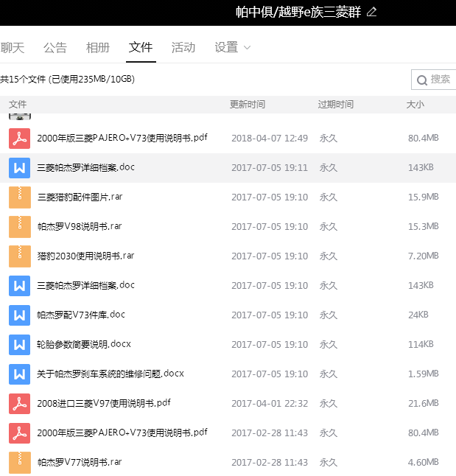The height and width of the screenshot is (476, 456).
Task: Open the 设置 menu
Action: pyautogui.click(x=226, y=48)
